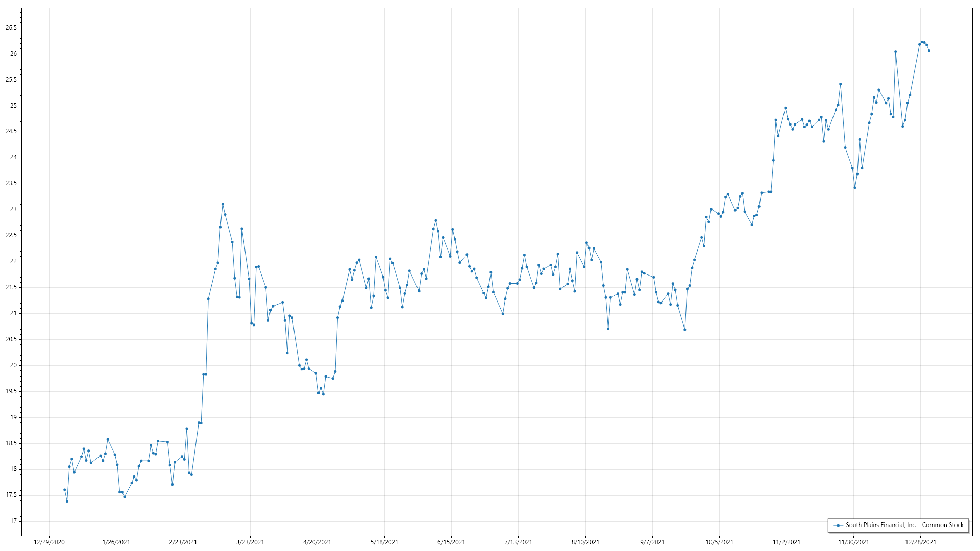980x551 pixels.
Task: Click the legend's blue line marker icon
Action: pyautogui.click(x=838, y=525)
